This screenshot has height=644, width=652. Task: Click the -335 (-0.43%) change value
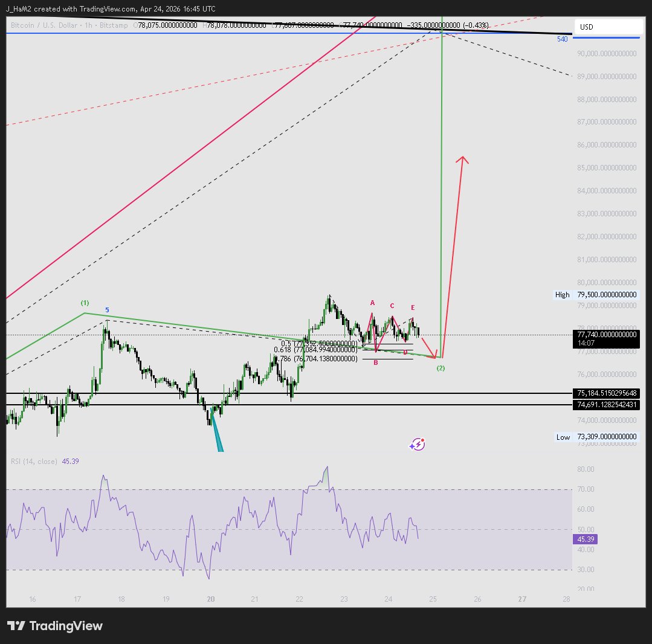[448, 25]
